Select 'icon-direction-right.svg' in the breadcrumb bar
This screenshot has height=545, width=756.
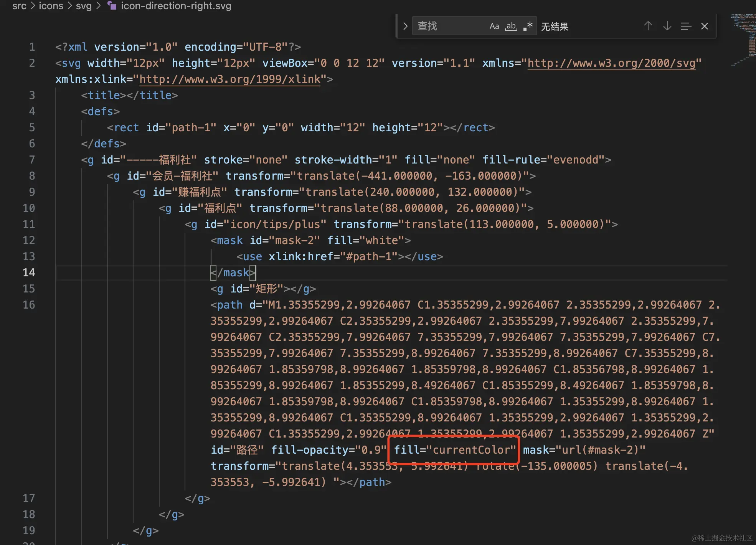pos(176,6)
